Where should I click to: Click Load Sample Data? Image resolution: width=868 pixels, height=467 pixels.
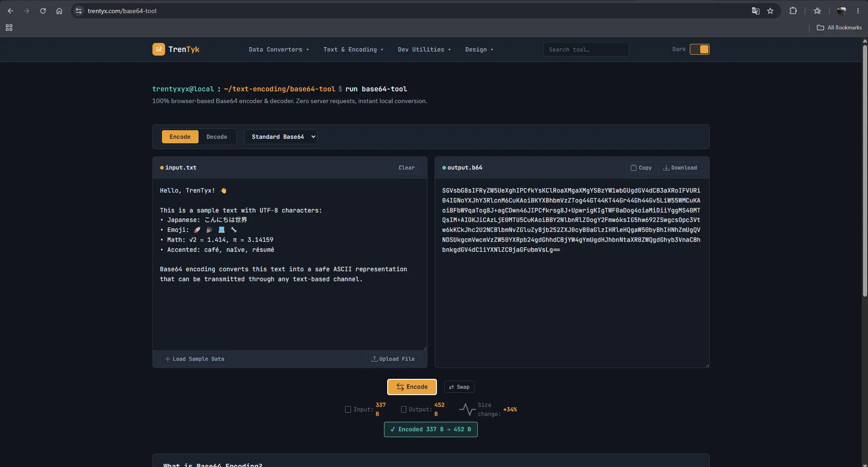pyautogui.click(x=194, y=359)
